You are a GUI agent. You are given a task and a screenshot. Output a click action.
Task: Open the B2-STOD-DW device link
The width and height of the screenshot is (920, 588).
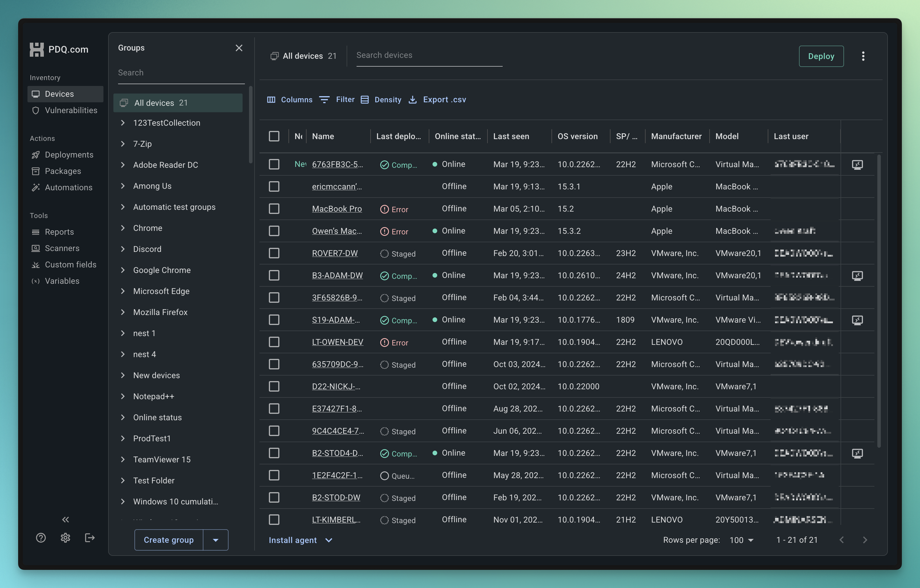pos(336,498)
